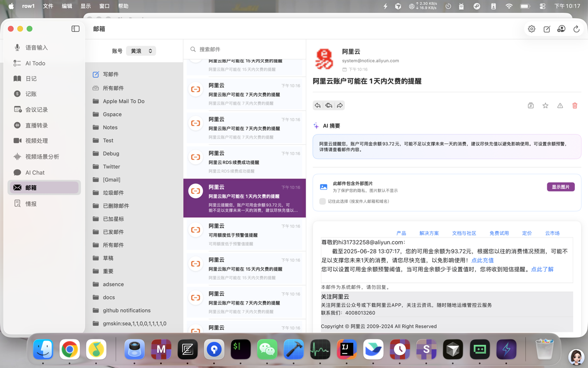Report spam using the warning triangle icon

tap(560, 105)
